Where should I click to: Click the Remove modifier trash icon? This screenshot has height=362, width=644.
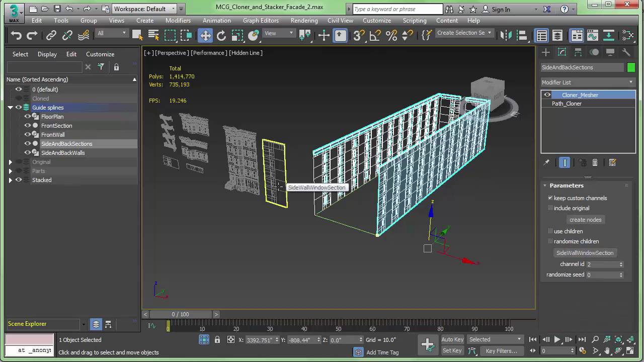(x=595, y=162)
